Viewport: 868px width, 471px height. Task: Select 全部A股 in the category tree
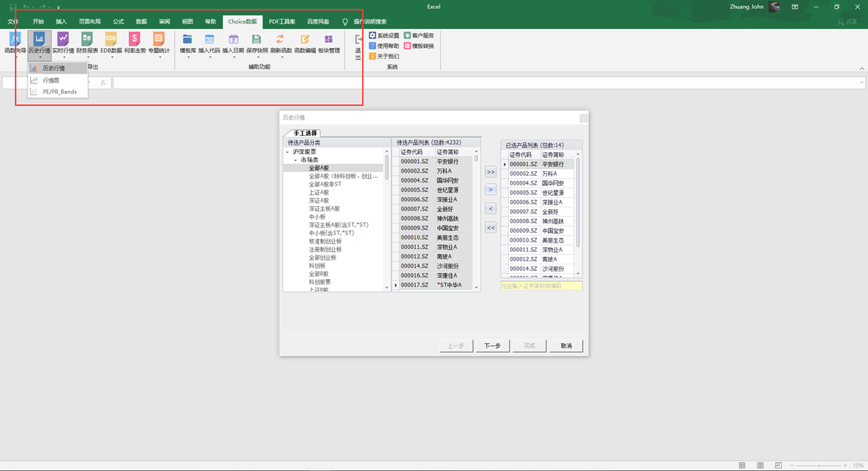(x=319, y=168)
